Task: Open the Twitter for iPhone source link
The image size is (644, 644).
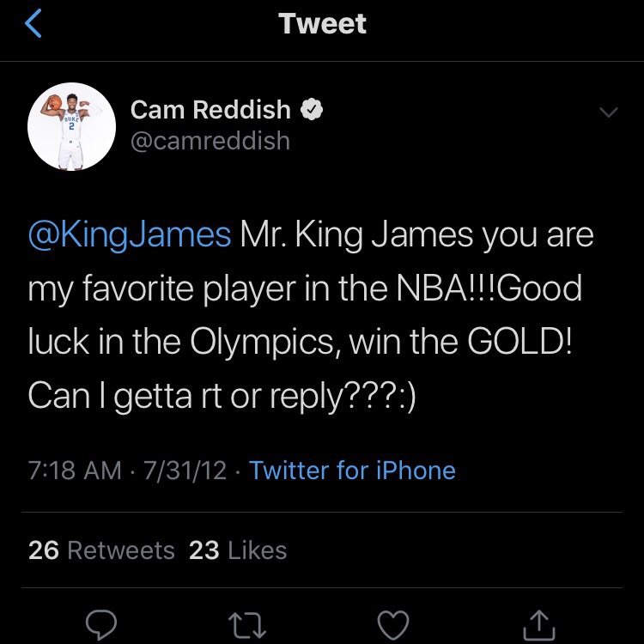Action: [352, 471]
